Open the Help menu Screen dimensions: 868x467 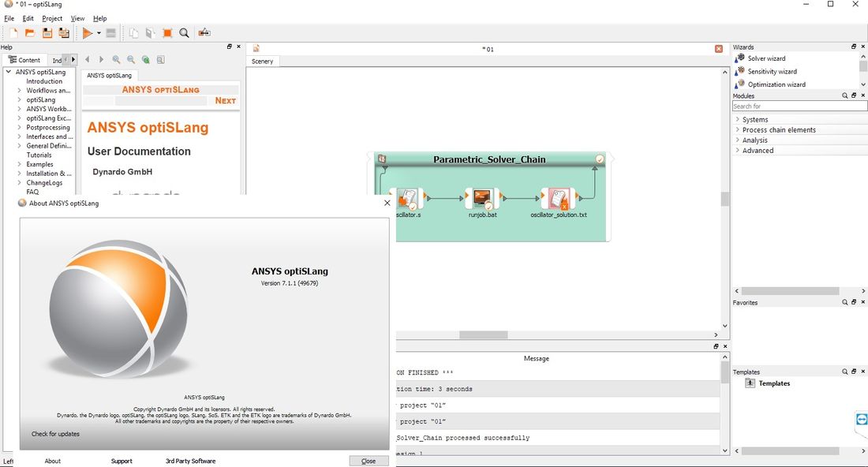99,18
